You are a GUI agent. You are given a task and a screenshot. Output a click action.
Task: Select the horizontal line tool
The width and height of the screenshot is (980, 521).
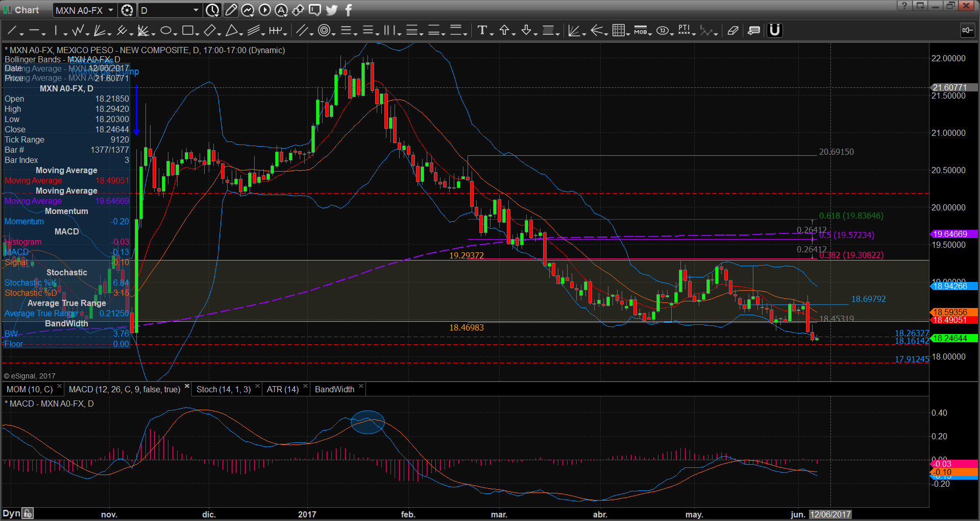tap(34, 31)
